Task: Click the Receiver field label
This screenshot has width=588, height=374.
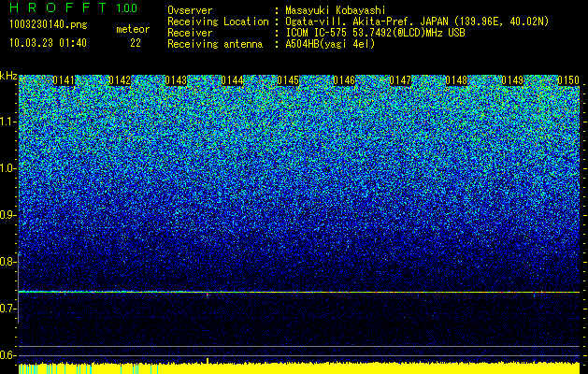Action: [x=190, y=33]
